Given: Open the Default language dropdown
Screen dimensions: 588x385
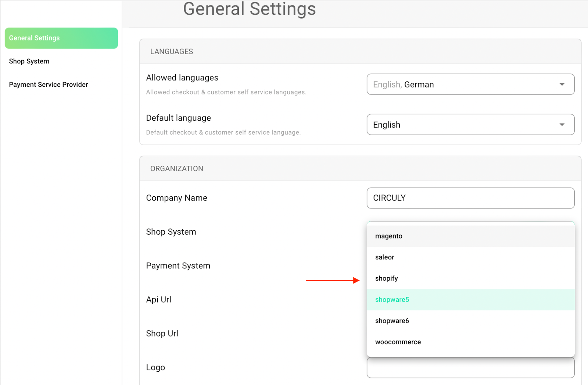Looking at the screenshot, I should (x=470, y=125).
